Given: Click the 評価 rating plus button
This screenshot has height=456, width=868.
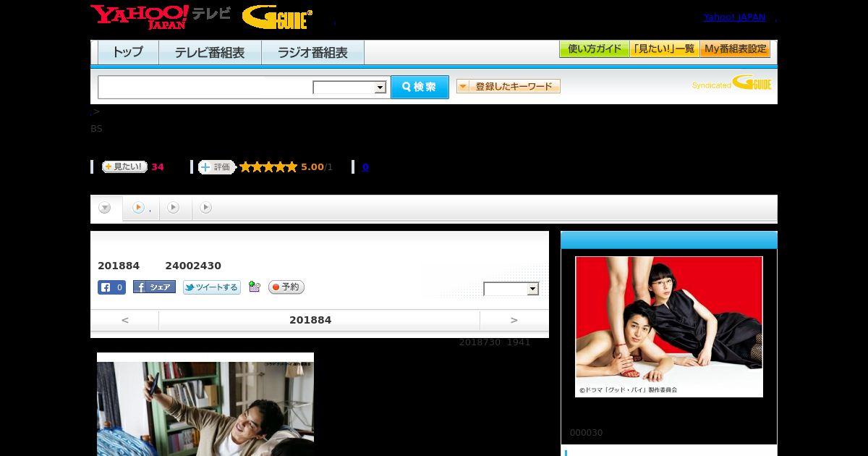Looking at the screenshot, I should (x=217, y=167).
